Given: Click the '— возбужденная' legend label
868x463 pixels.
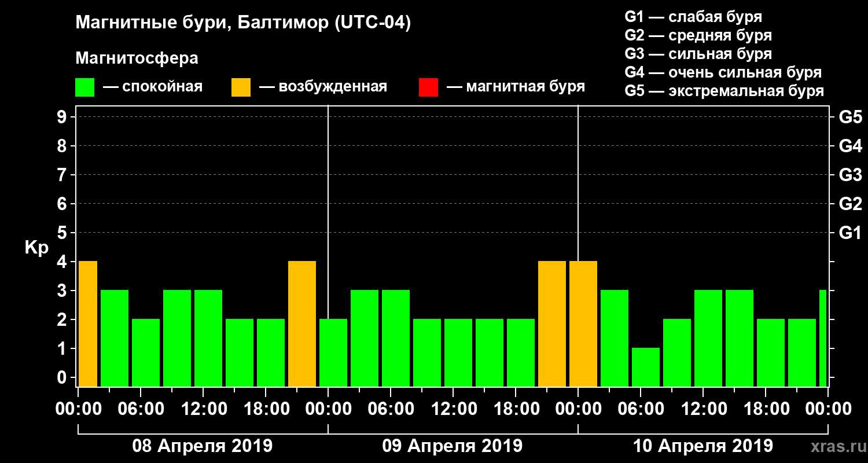Looking at the screenshot, I should tap(323, 87).
